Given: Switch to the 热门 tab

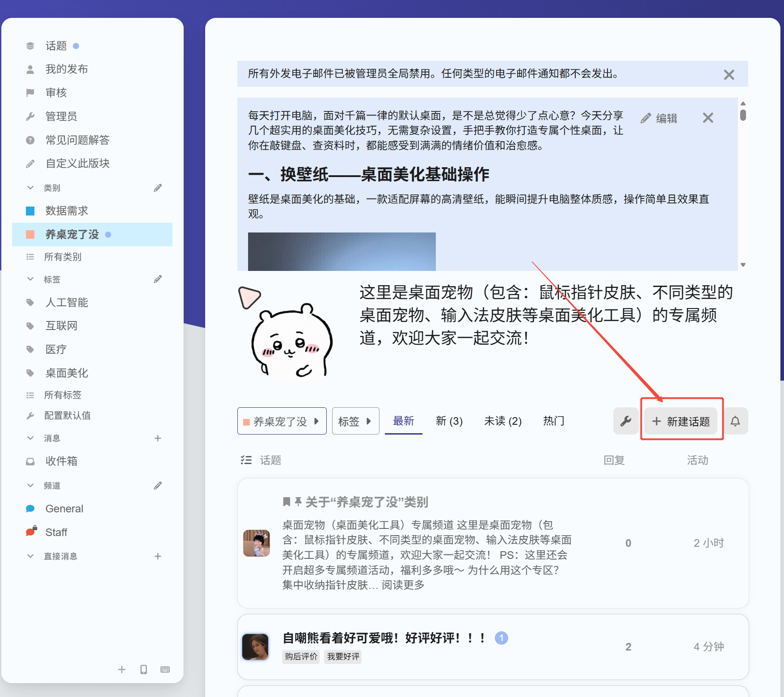Looking at the screenshot, I should tap(553, 421).
